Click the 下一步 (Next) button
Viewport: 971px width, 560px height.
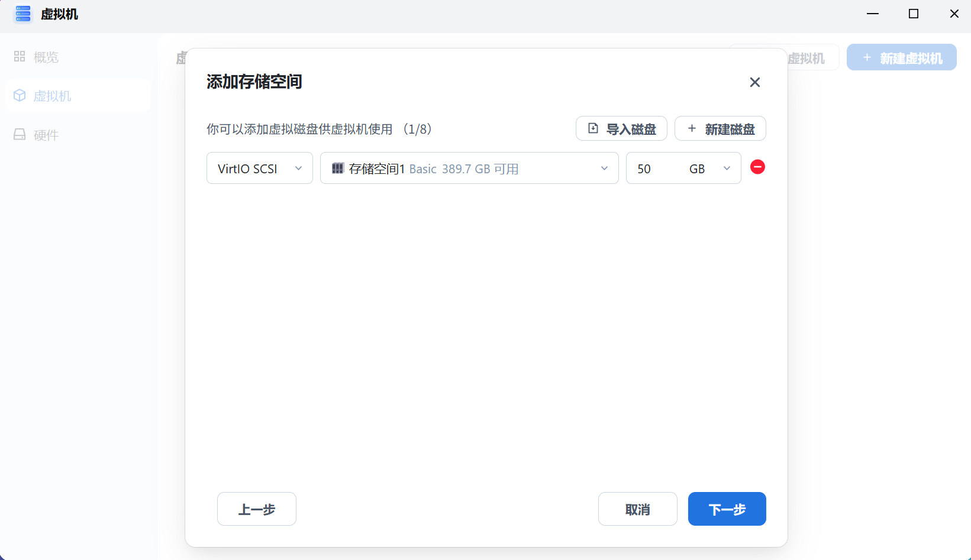tap(727, 509)
